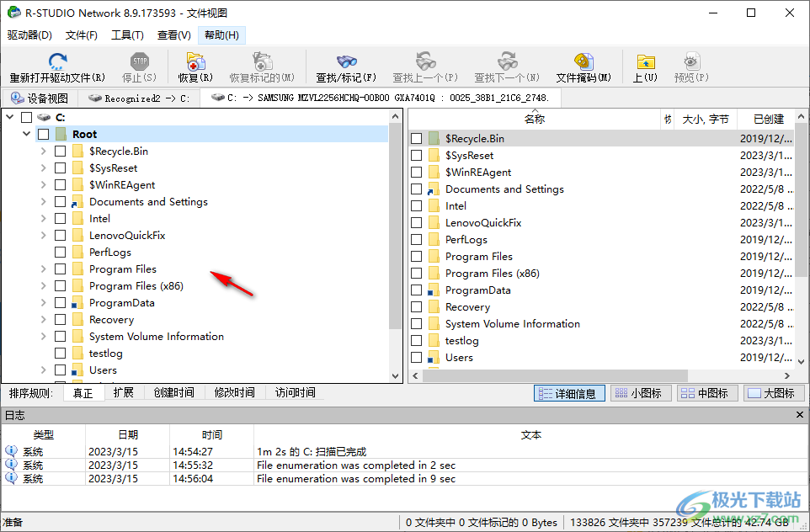Tick Users checkbox in right list

coord(416,358)
